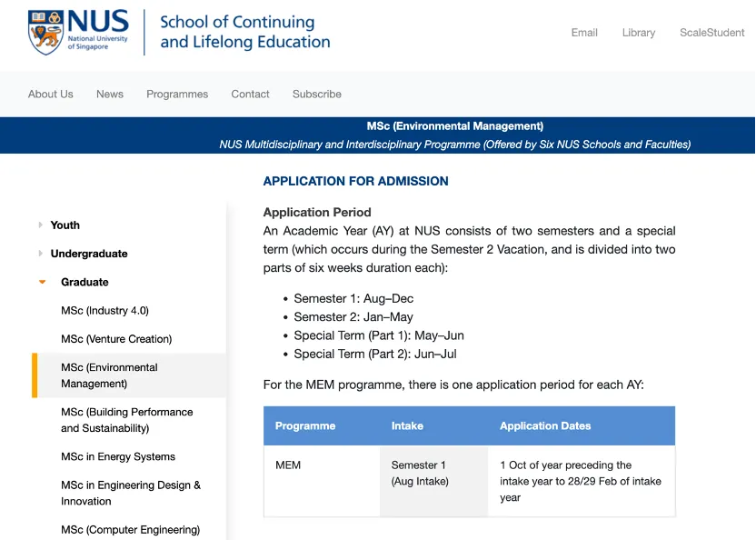756x540 pixels.
Task: Go to the News menu item
Action: (x=110, y=95)
